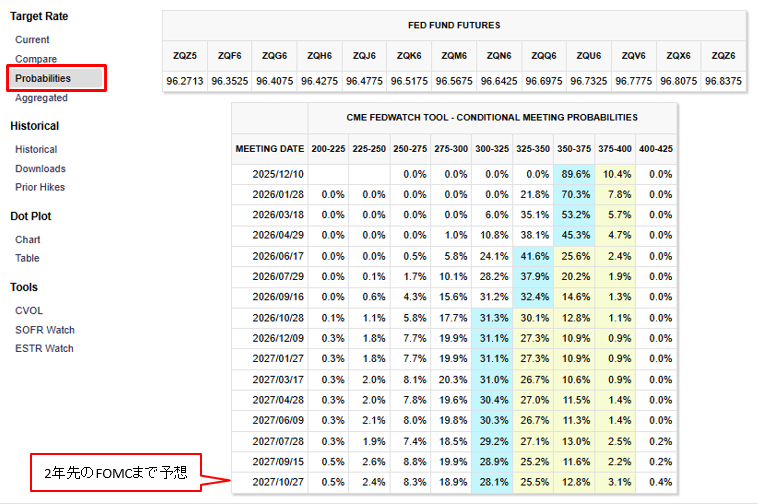Open the CVOL tool
Image resolution: width=758 pixels, height=504 pixels.
29,311
